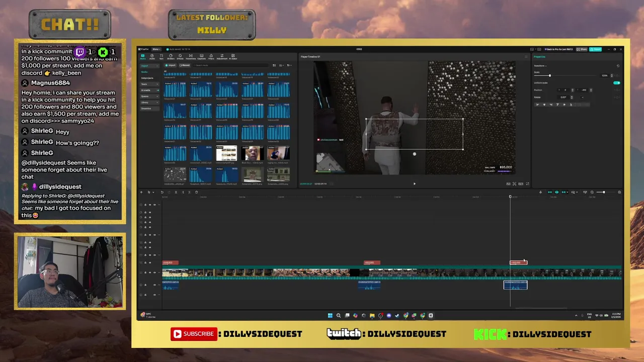Image resolution: width=644 pixels, height=362 pixels.
Task: Open the Windows Start button on taskbar
Action: (330, 316)
